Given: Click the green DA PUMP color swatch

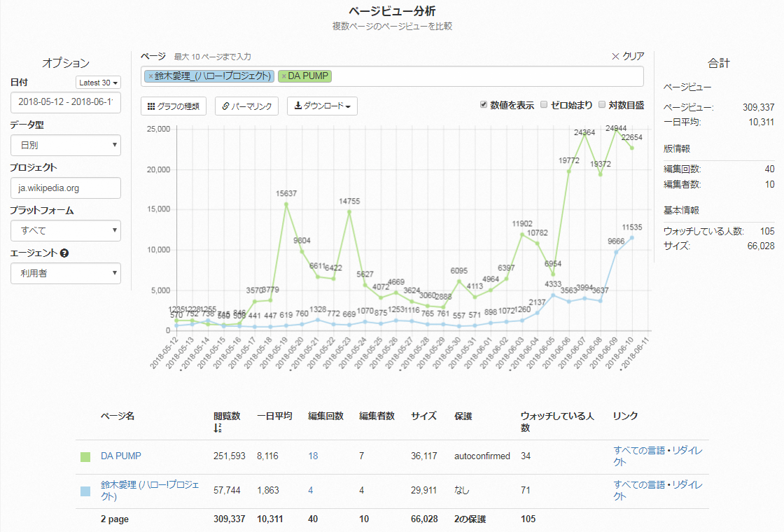Looking at the screenshot, I should click(85, 457).
